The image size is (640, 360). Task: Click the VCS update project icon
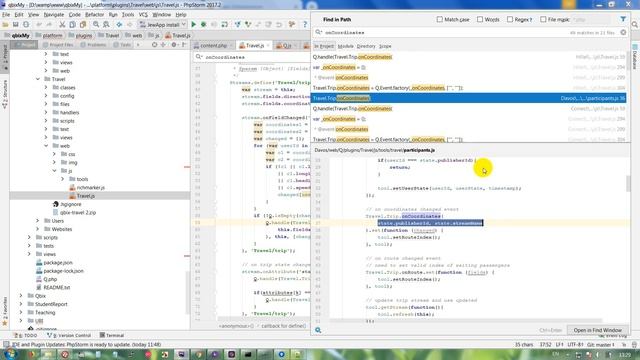pos(238,25)
